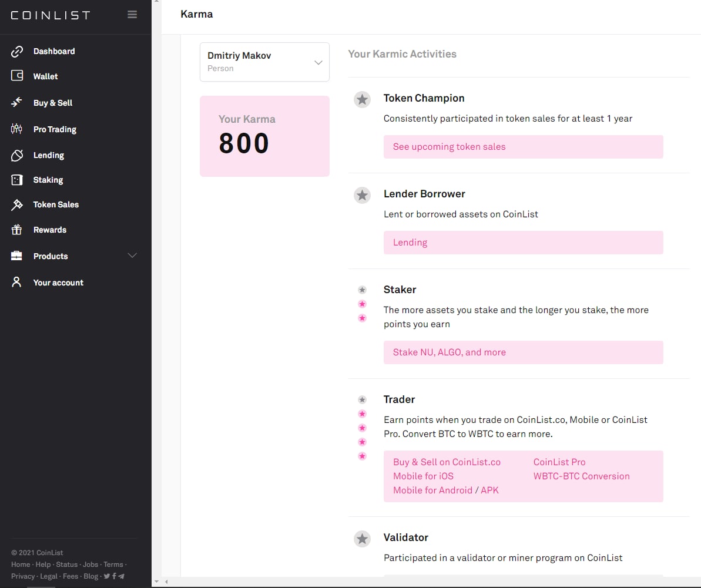Viewport: 701px width, 588px height.
Task: Open the Privacy footer link
Action: pos(23,576)
